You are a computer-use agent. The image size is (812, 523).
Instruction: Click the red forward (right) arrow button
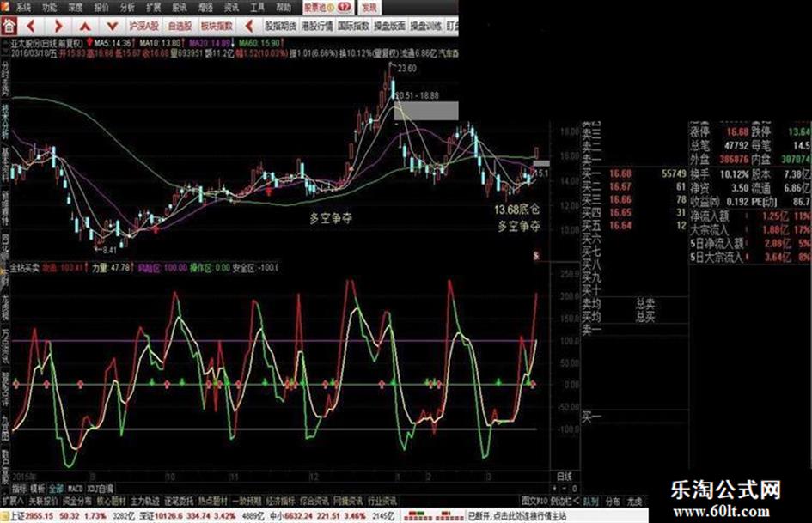click(x=58, y=26)
